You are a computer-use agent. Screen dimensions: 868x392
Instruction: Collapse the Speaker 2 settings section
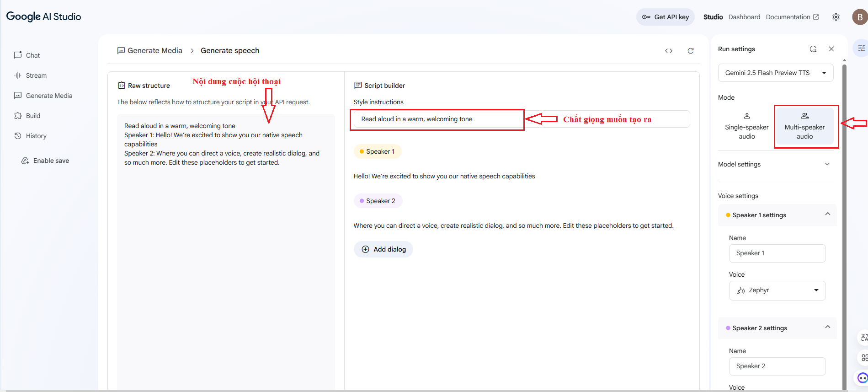827,327
